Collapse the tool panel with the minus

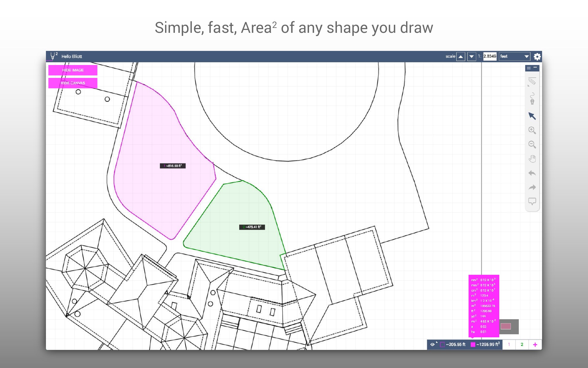[x=535, y=67]
